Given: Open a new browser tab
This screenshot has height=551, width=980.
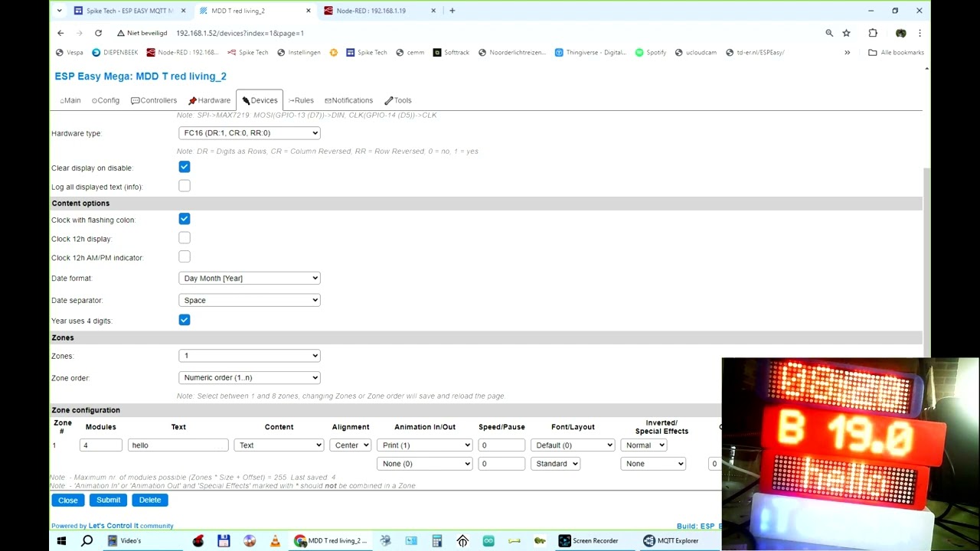Looking at the screenshot, I should (452, 11).
